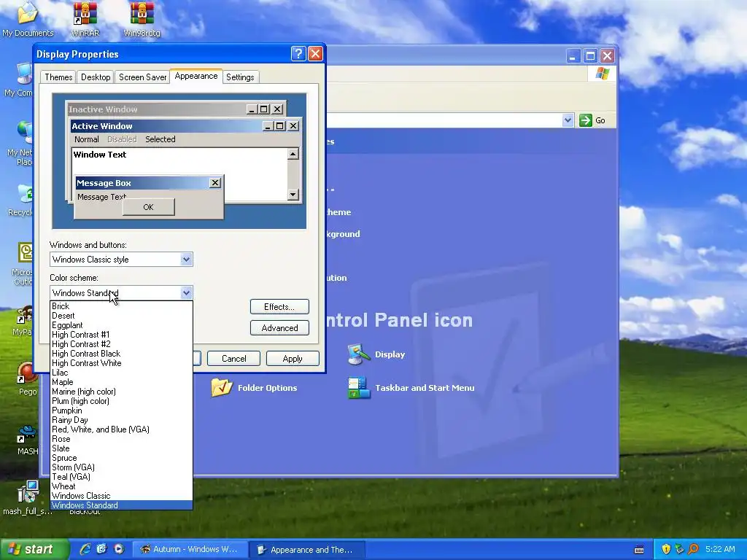Choose High Contrast Black scheme

pos(122,354)
